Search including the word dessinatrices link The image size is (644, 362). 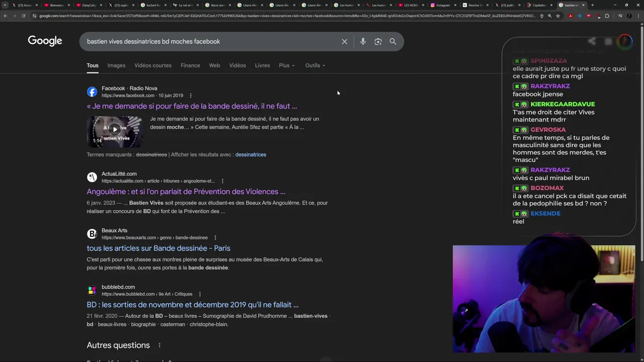coord(251,154)
